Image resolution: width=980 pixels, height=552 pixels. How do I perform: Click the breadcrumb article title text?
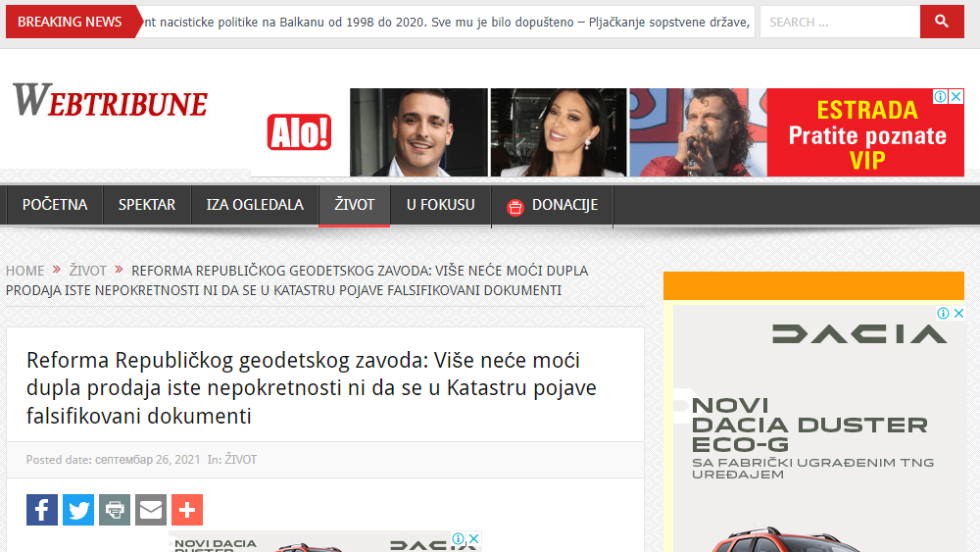point(298,280)
